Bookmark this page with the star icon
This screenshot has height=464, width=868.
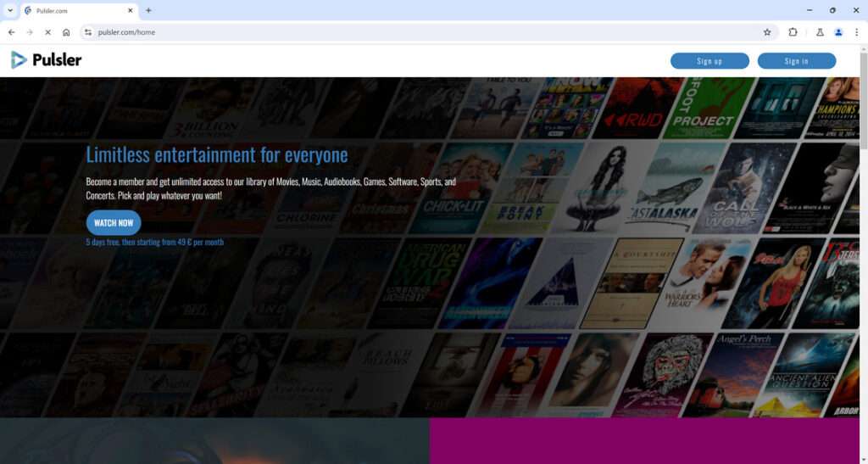[x=767, y=32]
